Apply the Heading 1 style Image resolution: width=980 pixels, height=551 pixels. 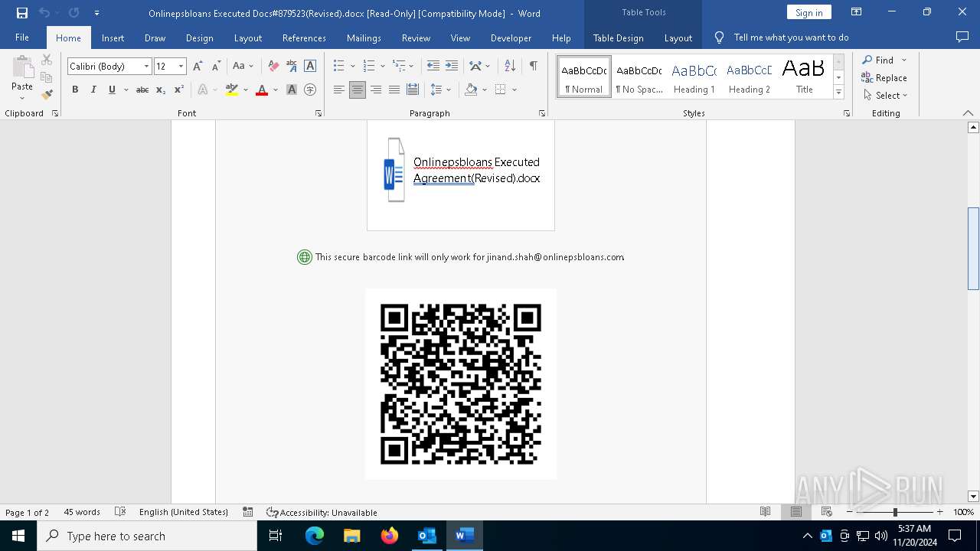coord(694,77)
